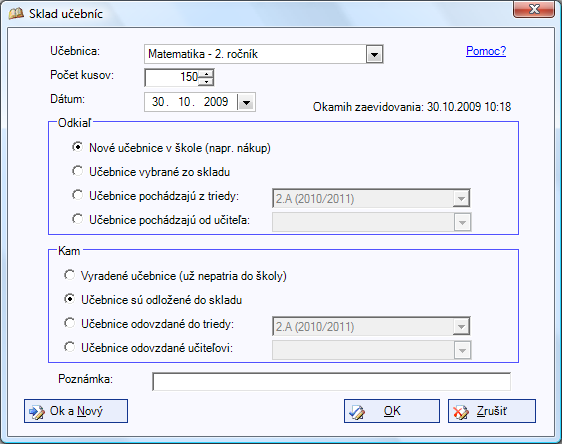Click the book icon in title bar

(x=15, y=14)
